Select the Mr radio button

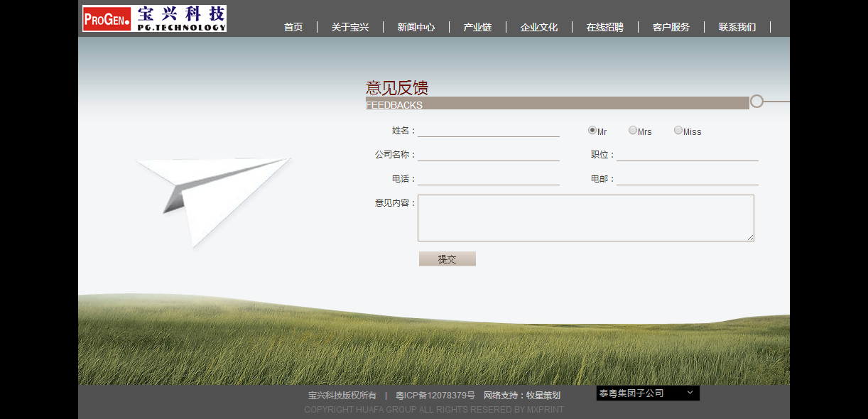[x=592, y=130]
